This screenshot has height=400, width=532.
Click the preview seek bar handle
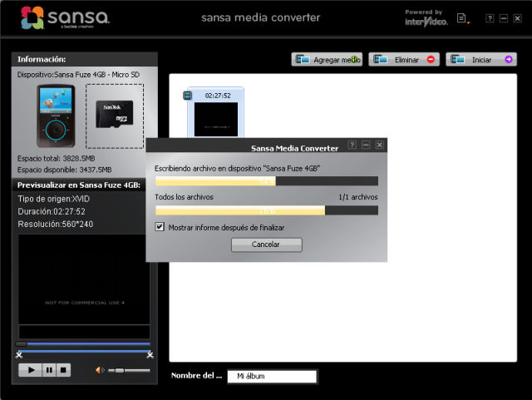pos(21,343)
